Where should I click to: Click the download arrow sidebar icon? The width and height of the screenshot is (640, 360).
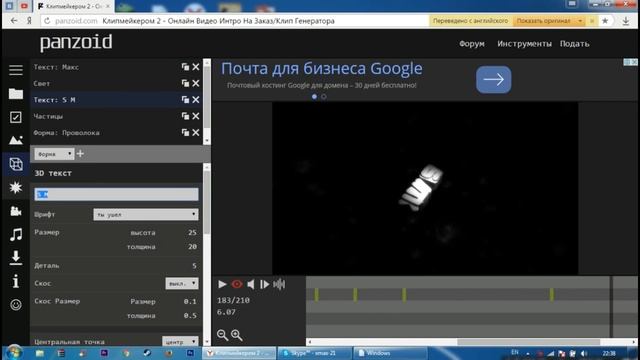(x=16, y=258)
